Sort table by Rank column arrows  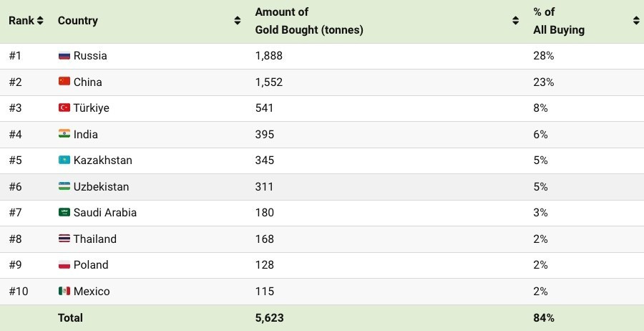(40, 21)
